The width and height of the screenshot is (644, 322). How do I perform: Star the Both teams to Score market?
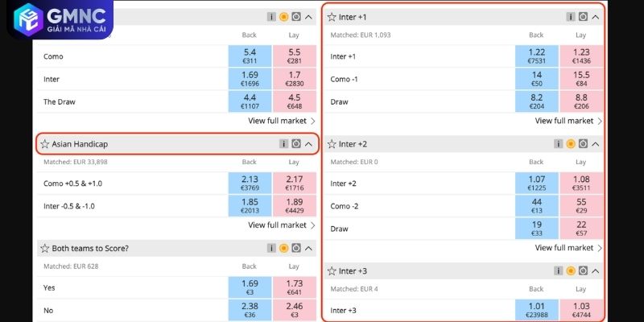[x=45, y=249]
